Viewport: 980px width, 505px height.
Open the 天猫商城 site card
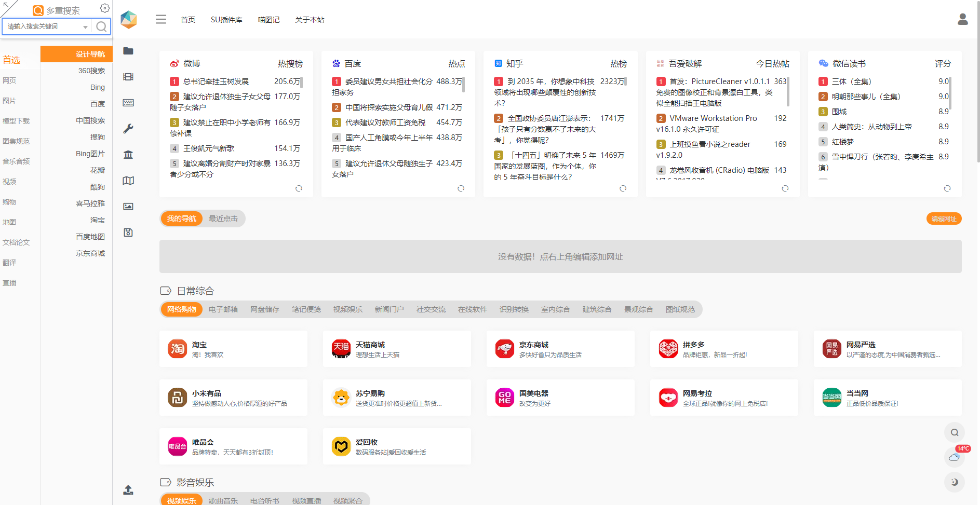click(397, 349)
